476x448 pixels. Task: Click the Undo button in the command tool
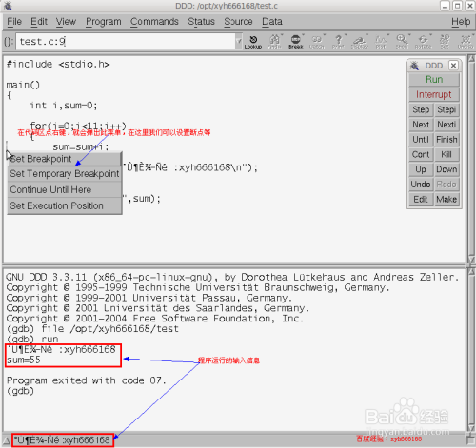(x=421, y=185)
